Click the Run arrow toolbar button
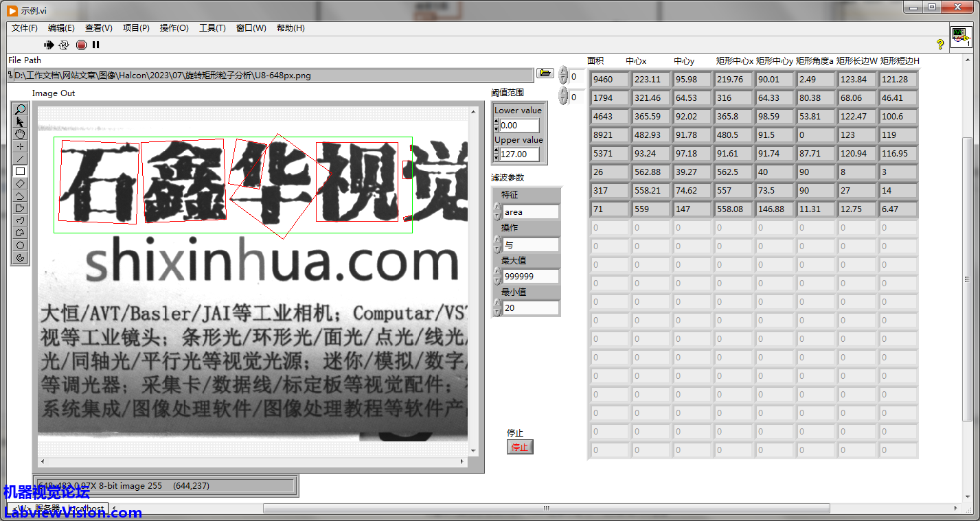Image resolution: width=980 pixels, height=521 pixels. click(49, 45)
